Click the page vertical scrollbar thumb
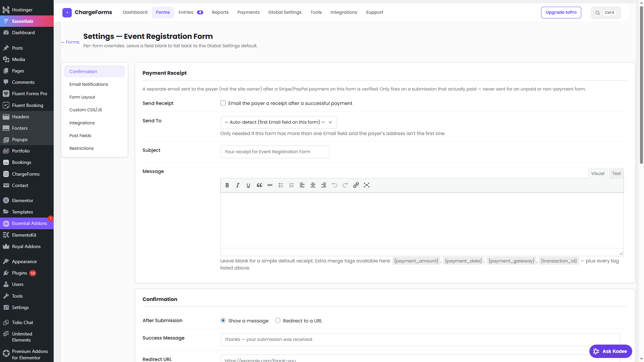Screen dimensions: 644x362 coord(641,85)
